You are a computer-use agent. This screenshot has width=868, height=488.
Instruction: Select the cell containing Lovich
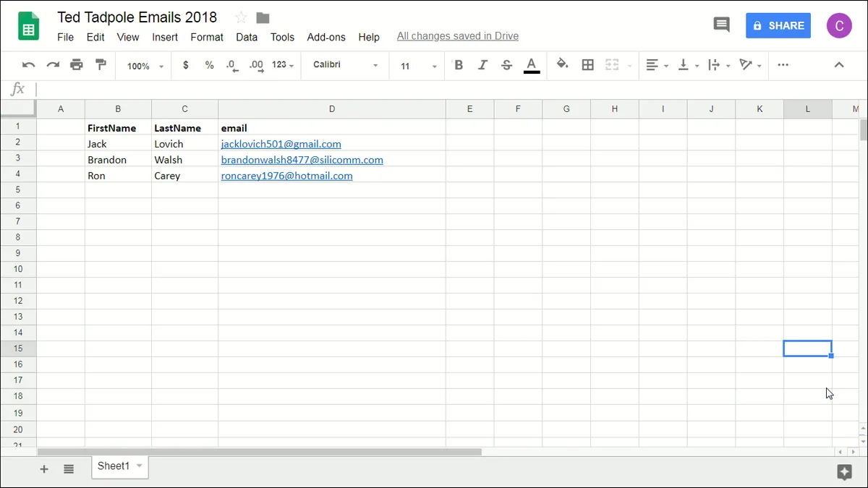coord(184,144)
